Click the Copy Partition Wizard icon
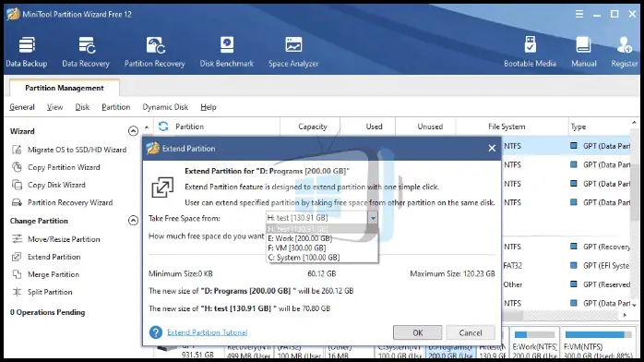 click(17, 167)
